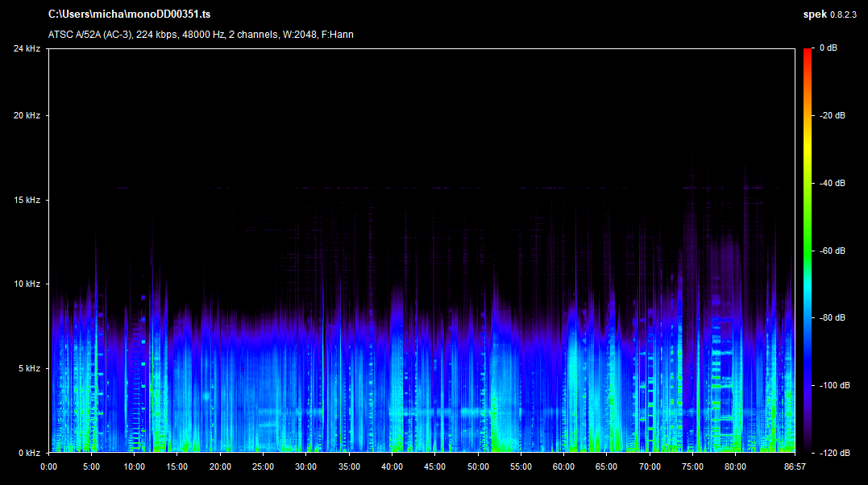Click the 10 kHz frequency axis label

[x=26, y=284]
